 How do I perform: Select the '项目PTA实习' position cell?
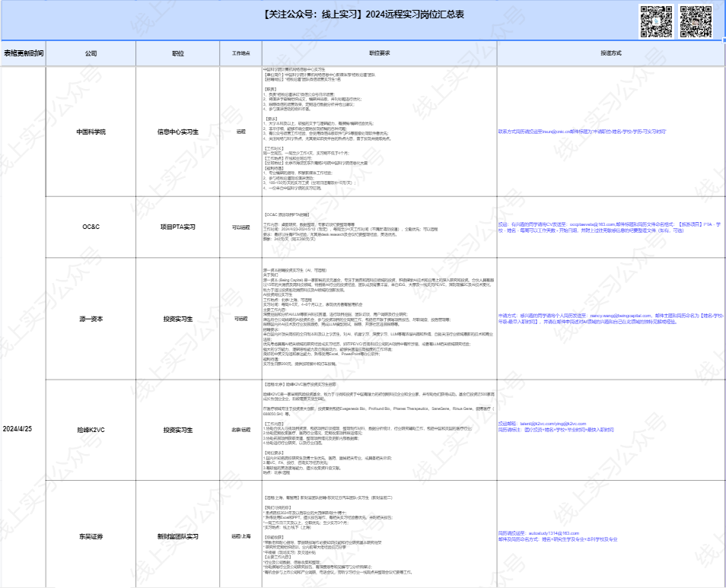click(178, 227)
